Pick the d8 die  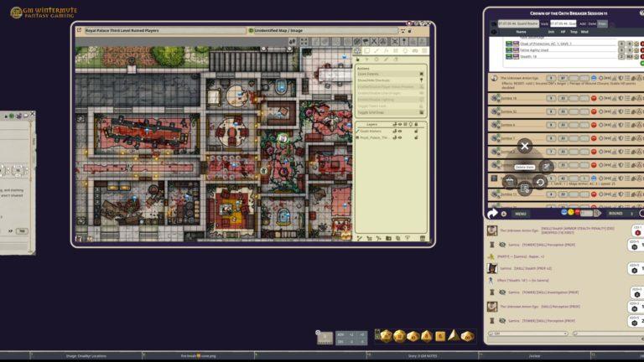[x=426, y=336]
